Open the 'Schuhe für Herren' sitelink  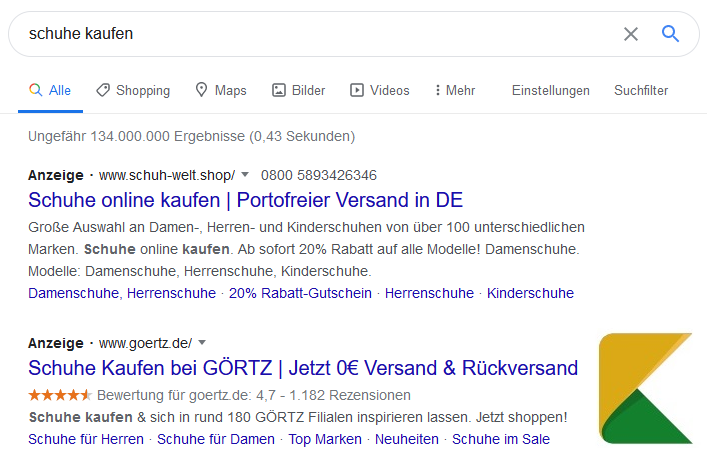(x=86, y=439)
